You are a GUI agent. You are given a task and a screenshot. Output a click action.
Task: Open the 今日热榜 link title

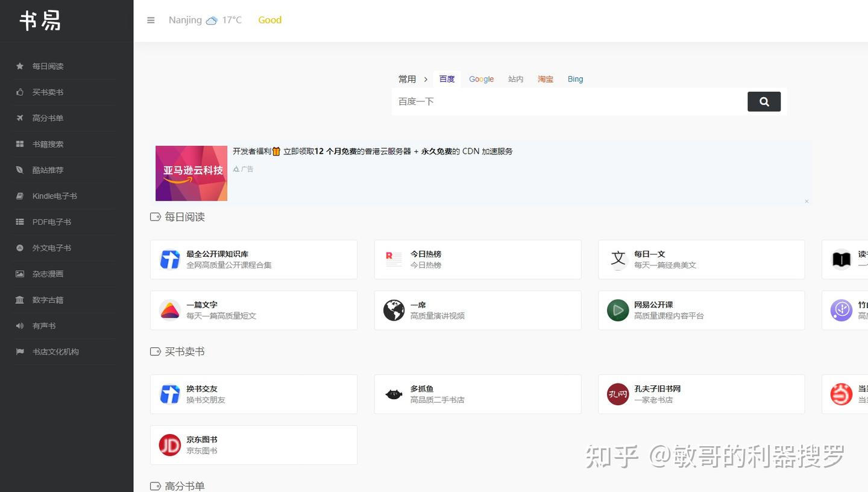point(426,254)
